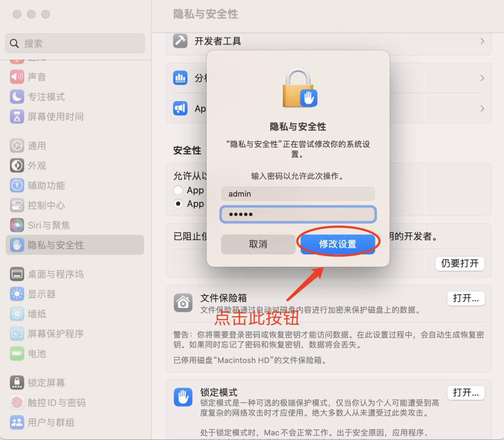This screenshot has width=504, height=440.
Task: Expand the 开发者工具 row chevron
Action: tap(482, 41)
